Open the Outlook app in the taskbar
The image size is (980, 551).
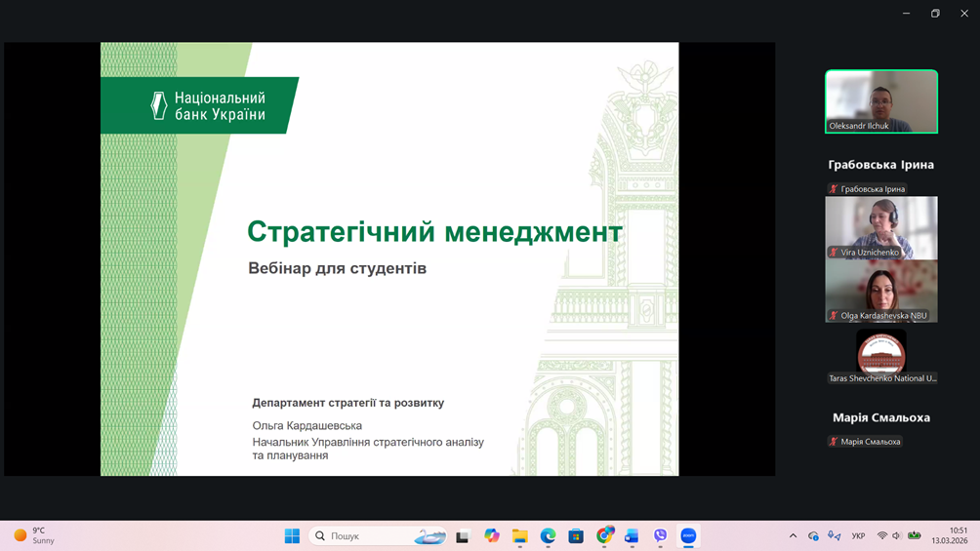click(632, 535)
